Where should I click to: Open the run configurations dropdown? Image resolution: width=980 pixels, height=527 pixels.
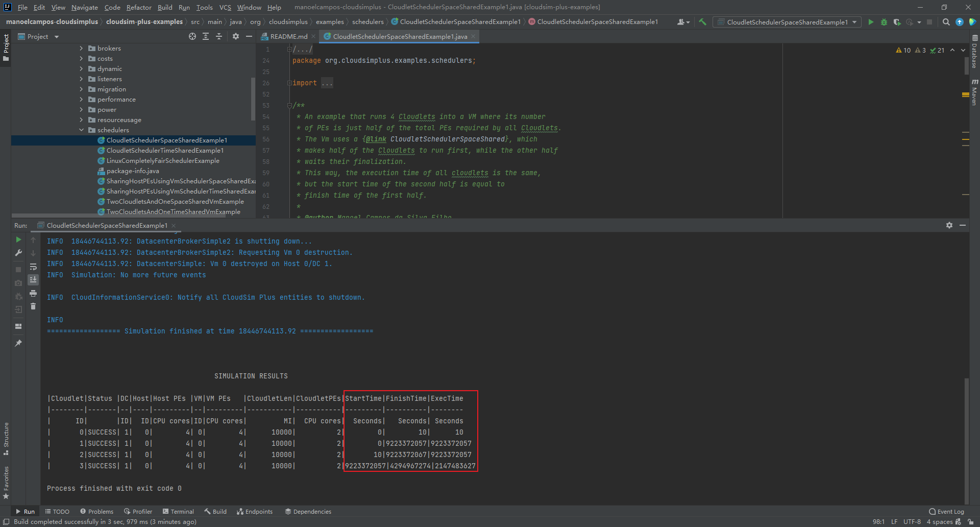[855, 22]
